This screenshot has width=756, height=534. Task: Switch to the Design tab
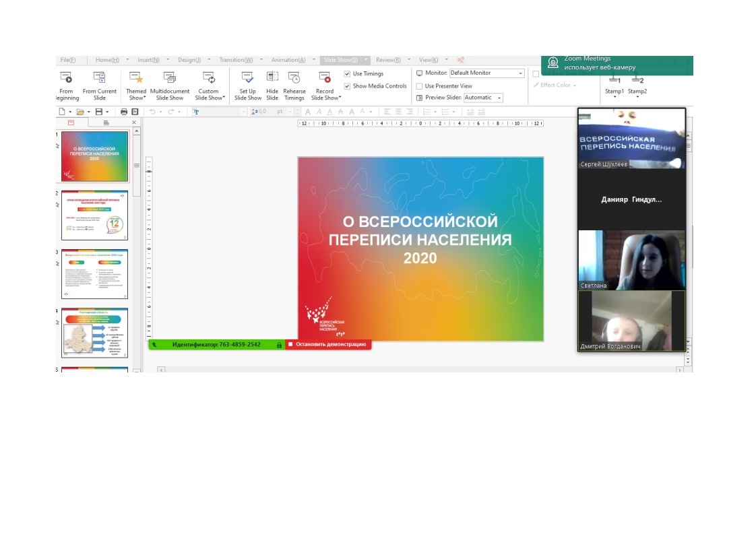[x=189, y=60]
